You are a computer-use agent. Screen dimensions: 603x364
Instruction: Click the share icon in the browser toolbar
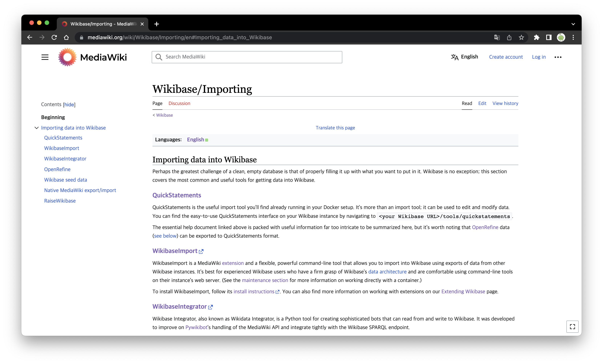coord(509,37)
